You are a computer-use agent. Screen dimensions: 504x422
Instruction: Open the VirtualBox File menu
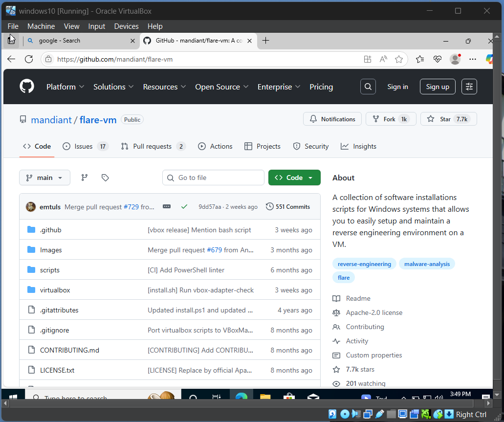point(13,26)
